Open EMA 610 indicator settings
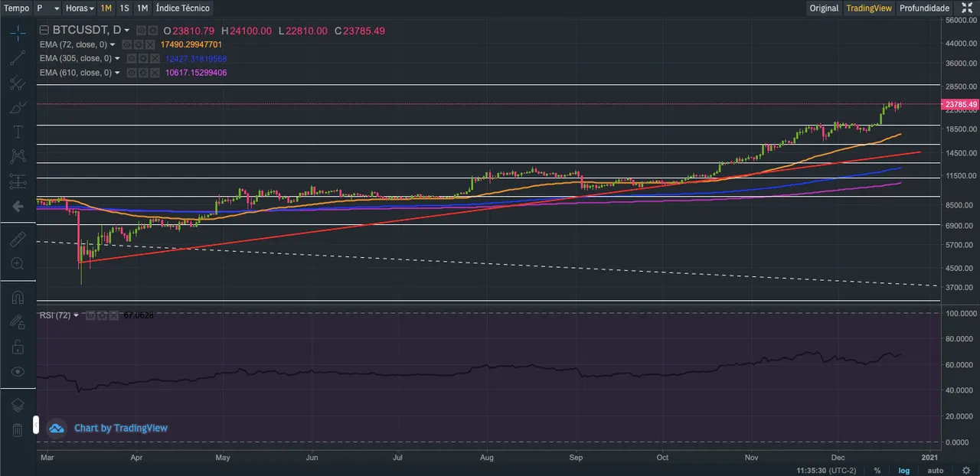 143,73
